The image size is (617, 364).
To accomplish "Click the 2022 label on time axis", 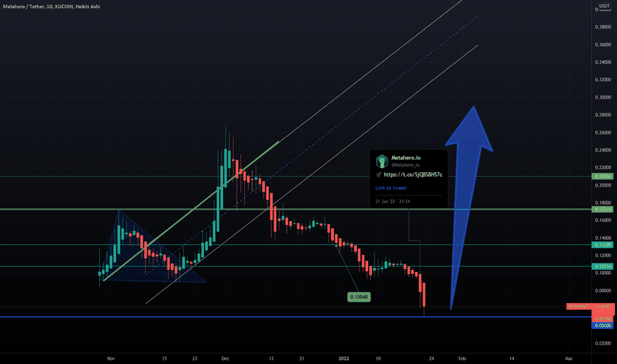I will (x=344, y=359).
